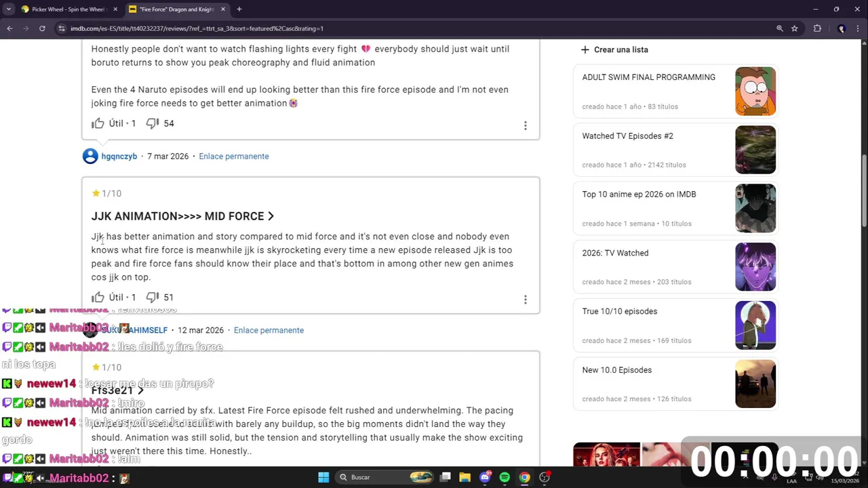Open a new browser tab

tap(239, 9)
